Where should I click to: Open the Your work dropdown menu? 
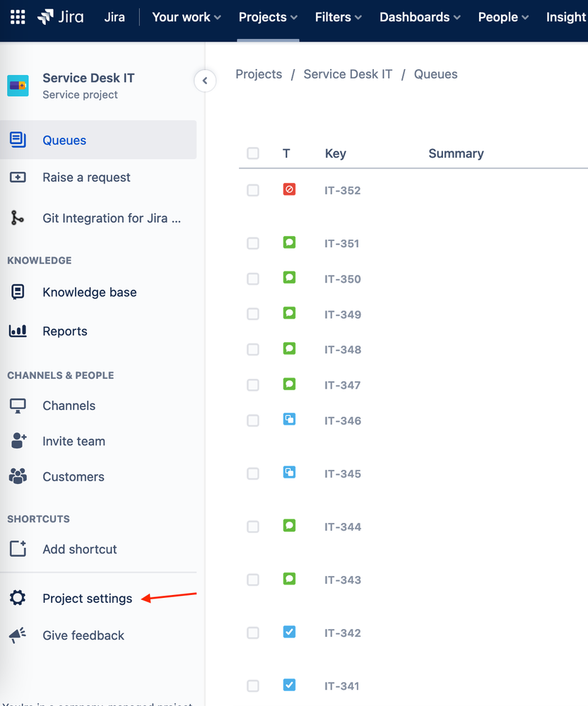point(187,17)
